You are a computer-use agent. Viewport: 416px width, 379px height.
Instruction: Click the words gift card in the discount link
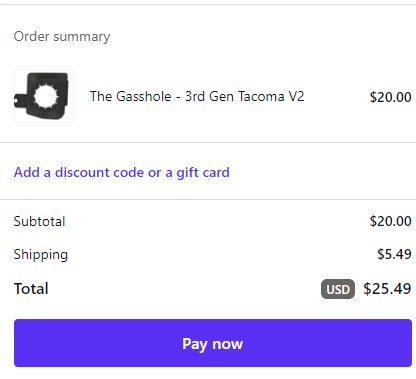203,173
